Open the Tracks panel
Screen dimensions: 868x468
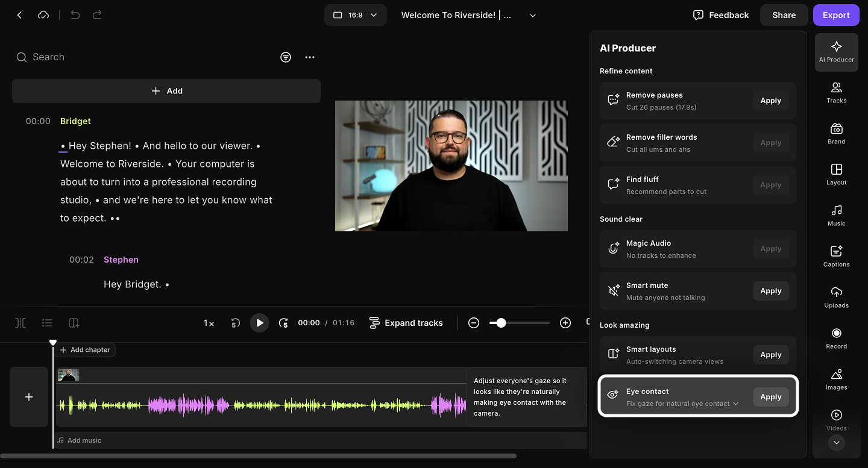(837, 93)
